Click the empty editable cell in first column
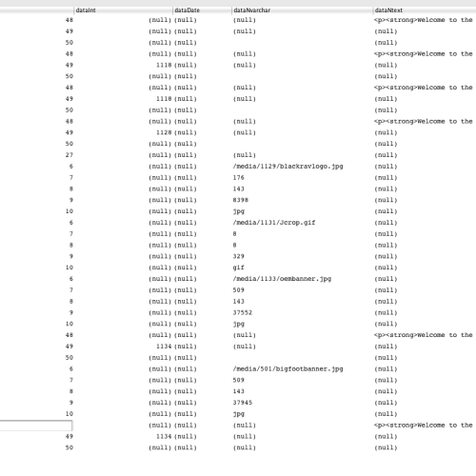The width and height of the screenshot is (476, 476). (x=36, y=426)
